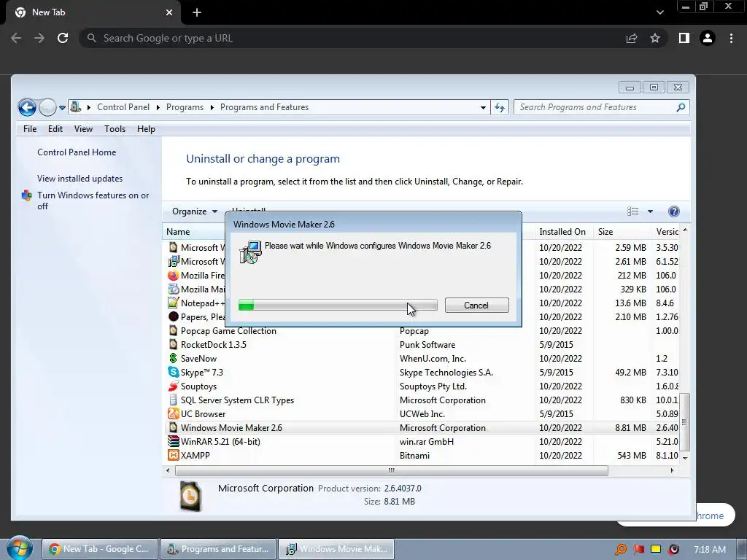747x560 pixels.
Task: Open a new Chrome tab with plus icon
Action: (197, 12)
